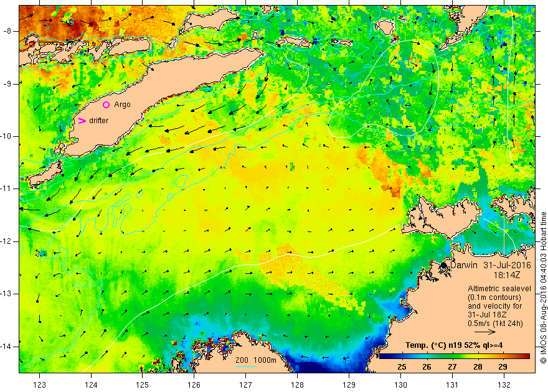Screen dimensions: 548x392
Task: Click the 0.5m/s velocity scale arrow
Action: tap(485, 332)
